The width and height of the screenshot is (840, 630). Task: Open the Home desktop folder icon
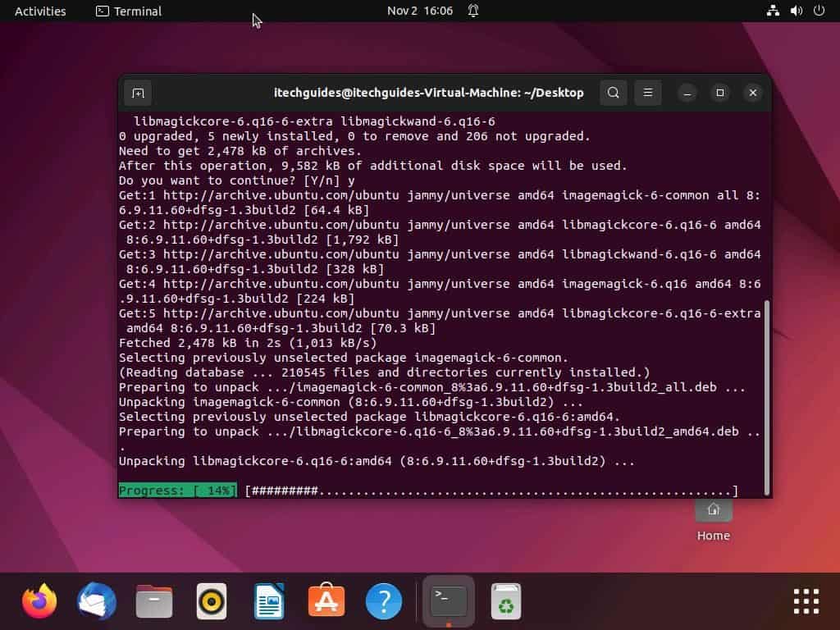tap(714, 519)
